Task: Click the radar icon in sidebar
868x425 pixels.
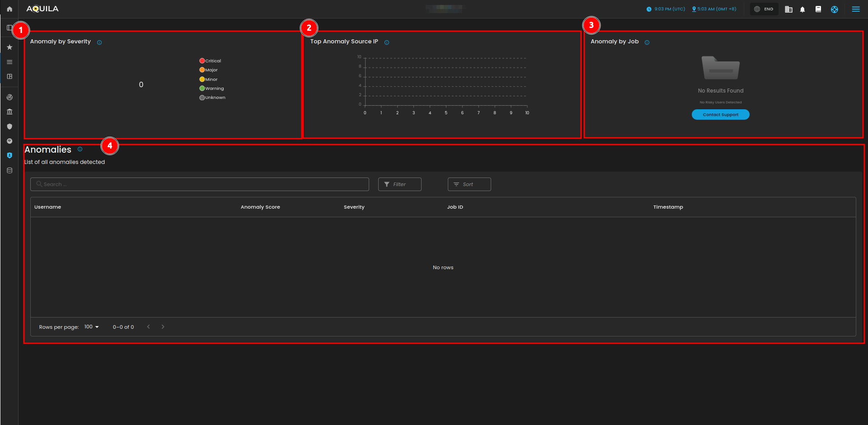Action: pos(9,97)
